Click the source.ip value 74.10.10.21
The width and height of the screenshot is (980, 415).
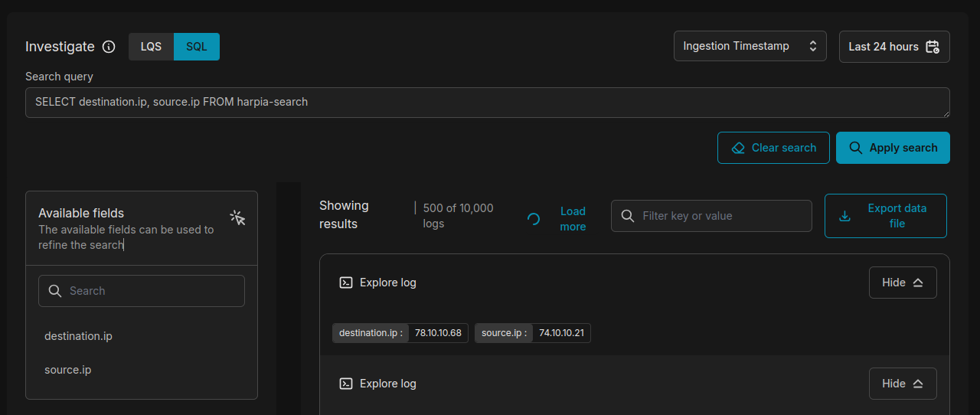coord(561,333)
